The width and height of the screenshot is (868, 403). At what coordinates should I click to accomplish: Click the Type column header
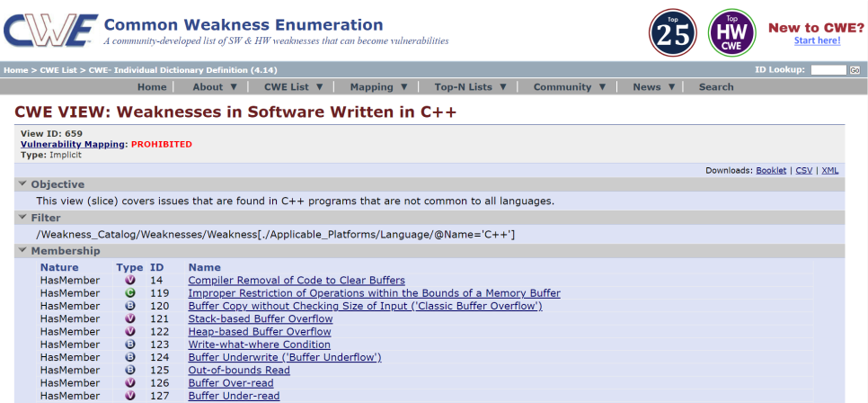coord(129,267)
